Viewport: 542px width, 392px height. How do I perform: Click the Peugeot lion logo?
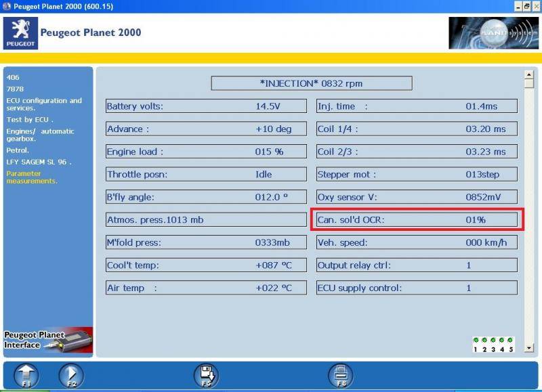pyautogui.click(x=20, y=33)
